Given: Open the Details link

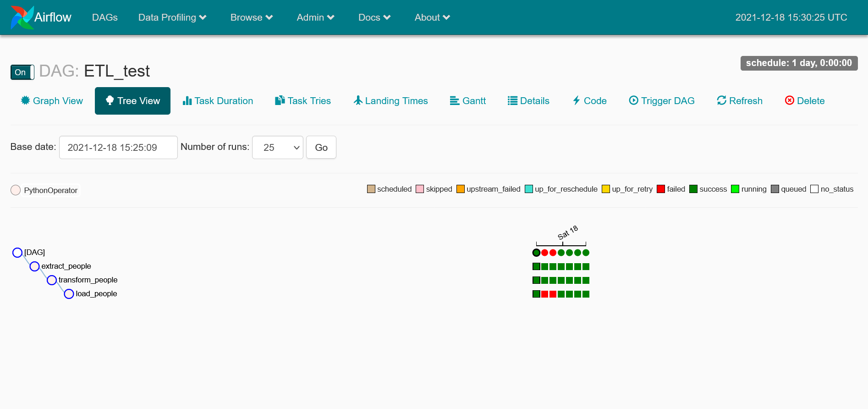Looking at the screenshot, I should click(x=528, y=101).
